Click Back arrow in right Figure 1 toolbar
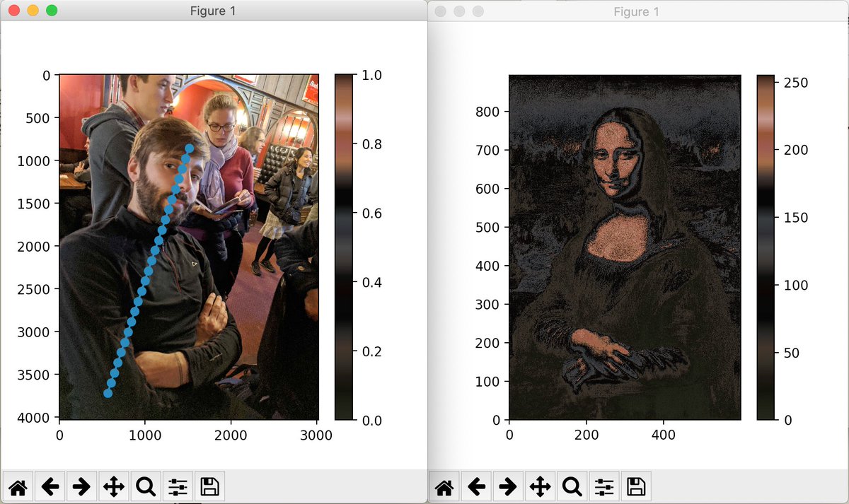Screen dimensions: 849x504 477,486
